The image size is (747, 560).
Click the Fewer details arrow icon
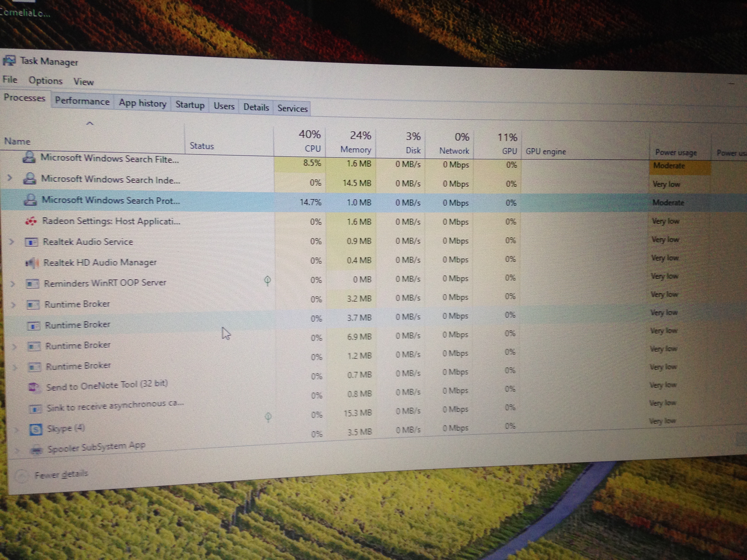tap(21, 476)
